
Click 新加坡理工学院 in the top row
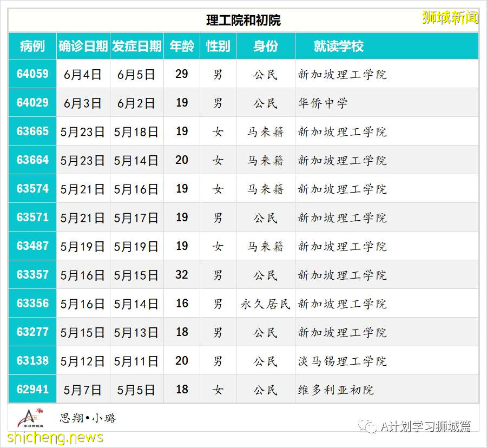point(340,74)
